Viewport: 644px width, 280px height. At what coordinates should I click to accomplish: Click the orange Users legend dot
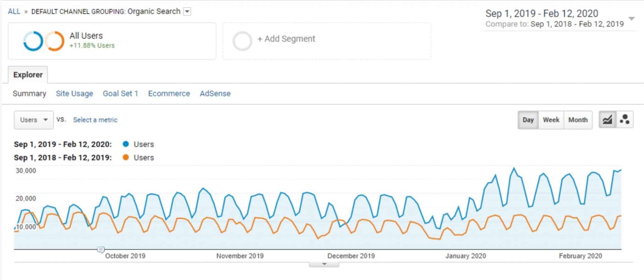(126, 157)
